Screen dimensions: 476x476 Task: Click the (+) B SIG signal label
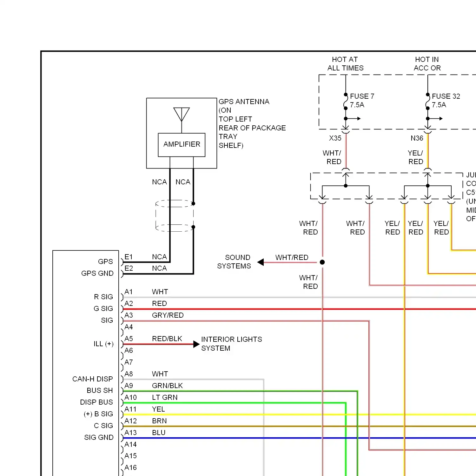98,414
